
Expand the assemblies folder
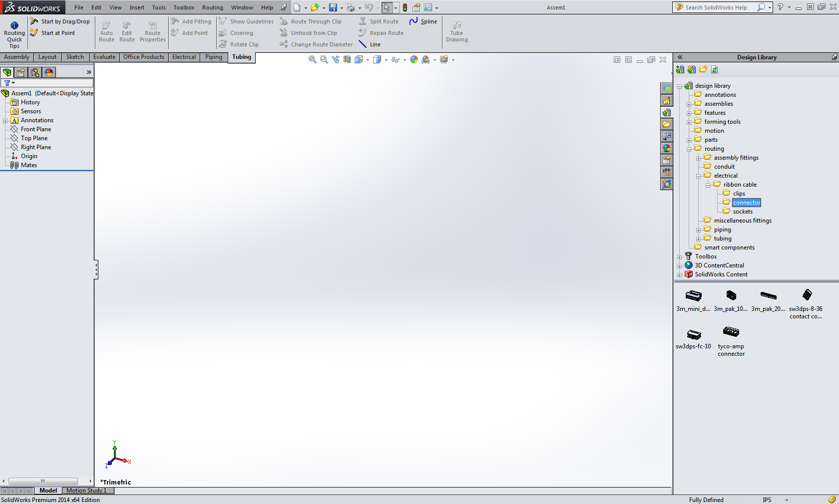[689, 104]
